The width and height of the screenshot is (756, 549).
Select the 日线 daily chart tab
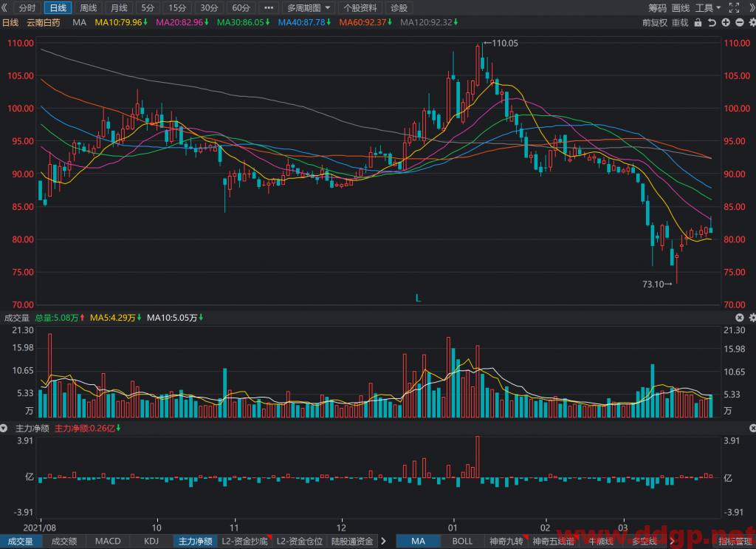[x=58, y=7]
